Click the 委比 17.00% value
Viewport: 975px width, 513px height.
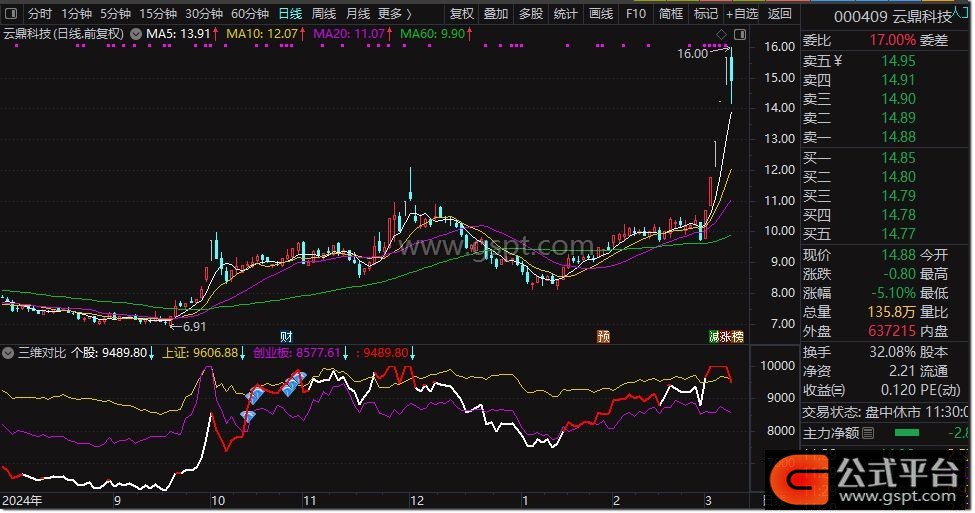coord(892,40)
